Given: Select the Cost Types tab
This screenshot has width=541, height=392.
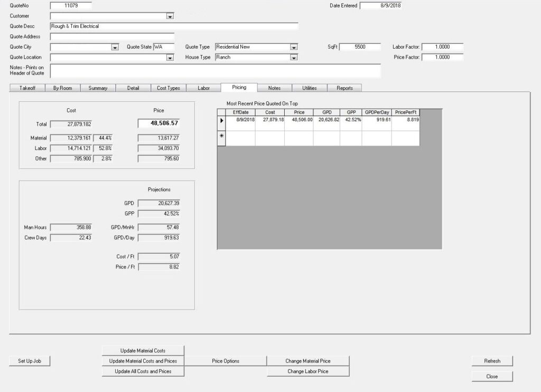Looking at the screenshot, I should coord(169,88).
